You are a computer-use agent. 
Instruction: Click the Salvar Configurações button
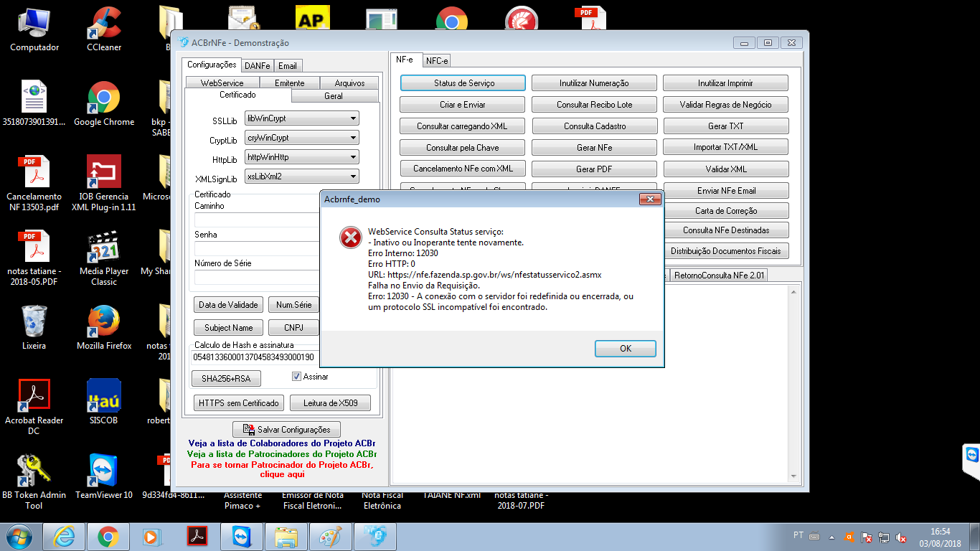click(287, 430)
